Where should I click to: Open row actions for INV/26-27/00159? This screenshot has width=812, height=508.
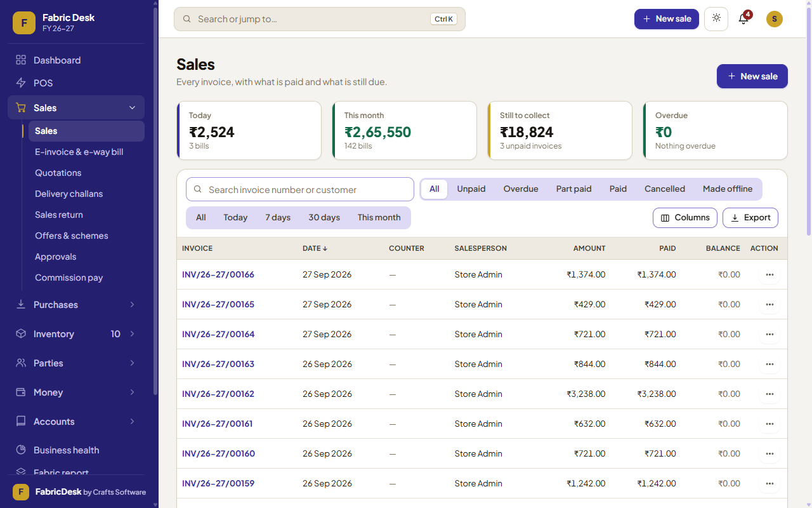click(x=769, y=484)
